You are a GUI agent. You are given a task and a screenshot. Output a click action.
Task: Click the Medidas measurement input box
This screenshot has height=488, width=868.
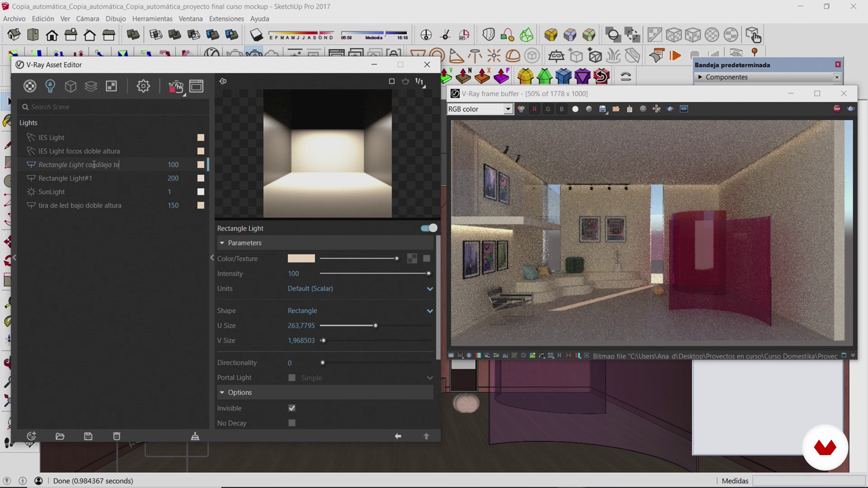(x=809, y=481)
